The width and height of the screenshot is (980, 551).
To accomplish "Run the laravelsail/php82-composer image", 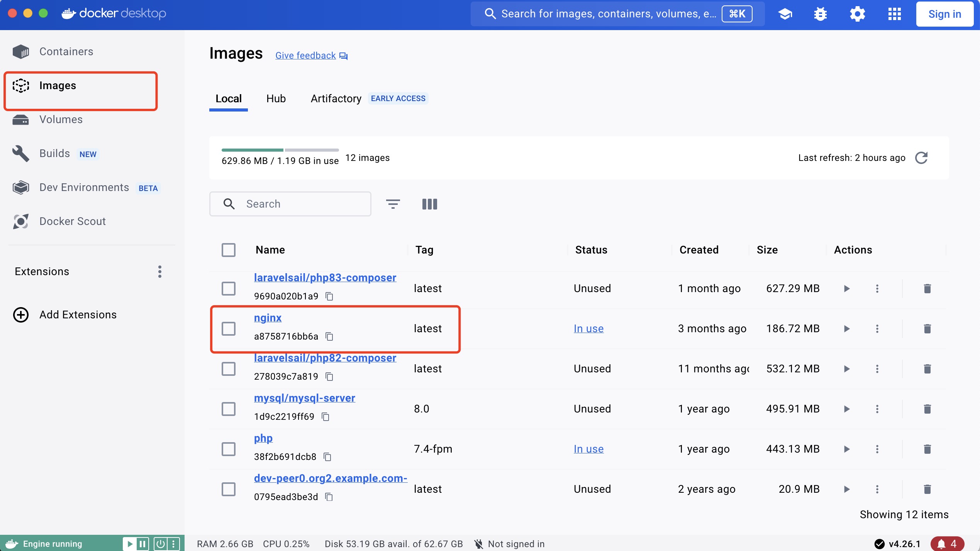I will tap(846, 369).
